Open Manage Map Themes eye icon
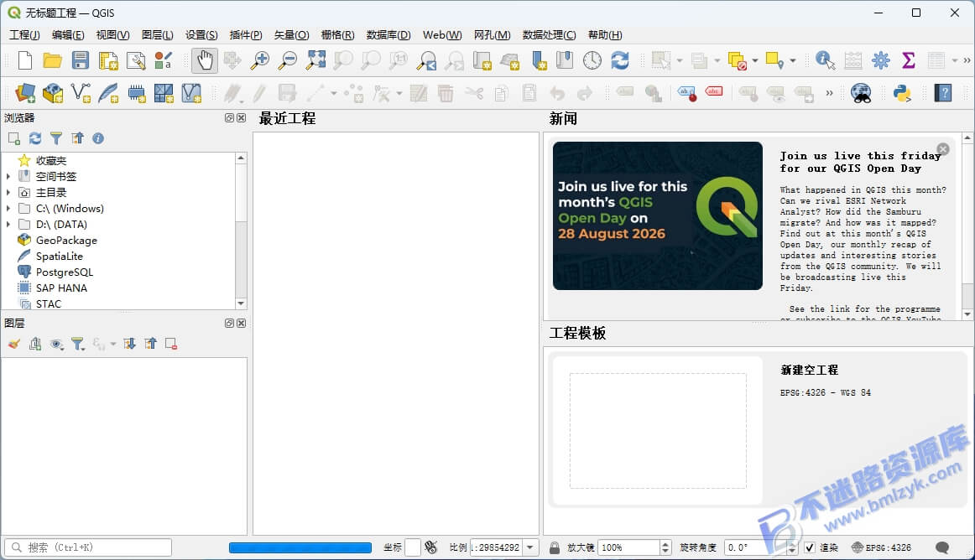 pos(56,344)
